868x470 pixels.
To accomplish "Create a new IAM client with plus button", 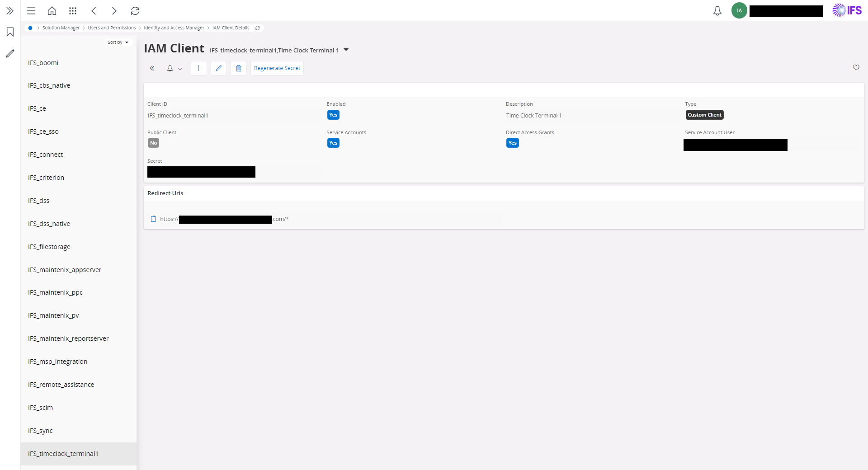I will pyautogui.click(x=199, y=68).
